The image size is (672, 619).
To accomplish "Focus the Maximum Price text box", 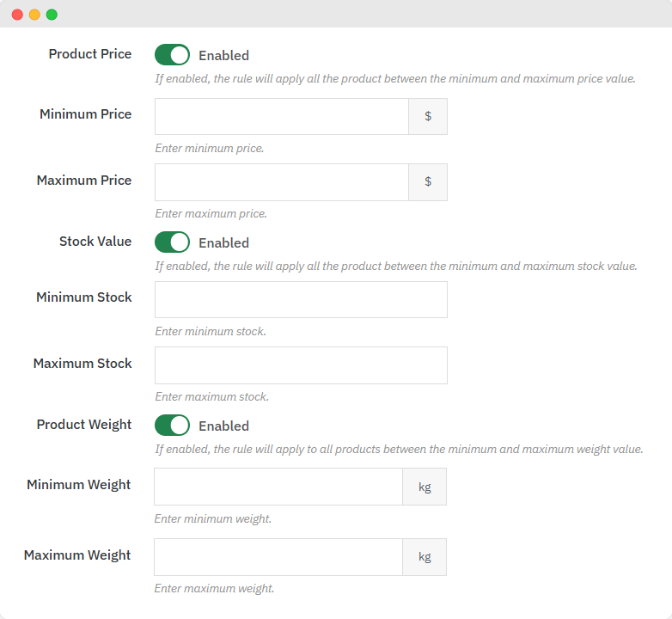I will point(281,182).
